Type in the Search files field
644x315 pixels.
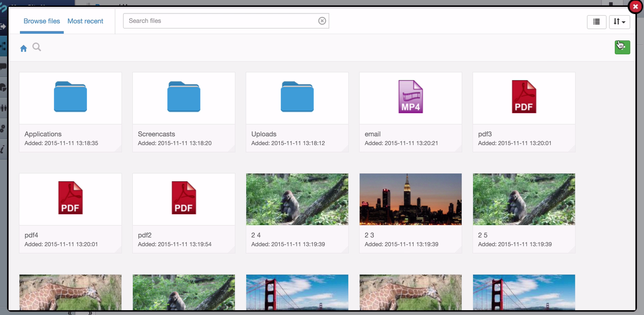pos(220,21)
